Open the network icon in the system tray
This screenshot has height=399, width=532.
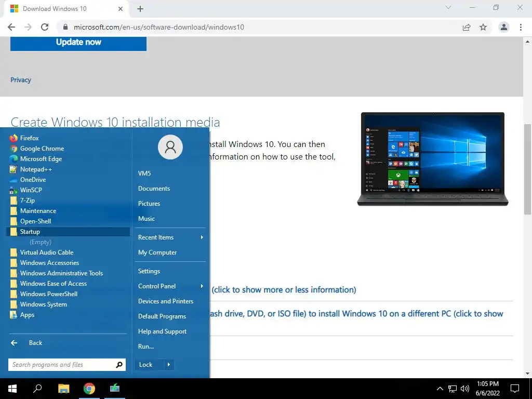[x=453, y=389]
